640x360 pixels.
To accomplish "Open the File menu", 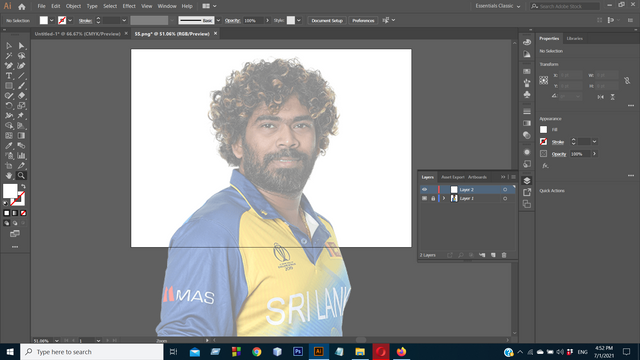I will tap(41, 6).
